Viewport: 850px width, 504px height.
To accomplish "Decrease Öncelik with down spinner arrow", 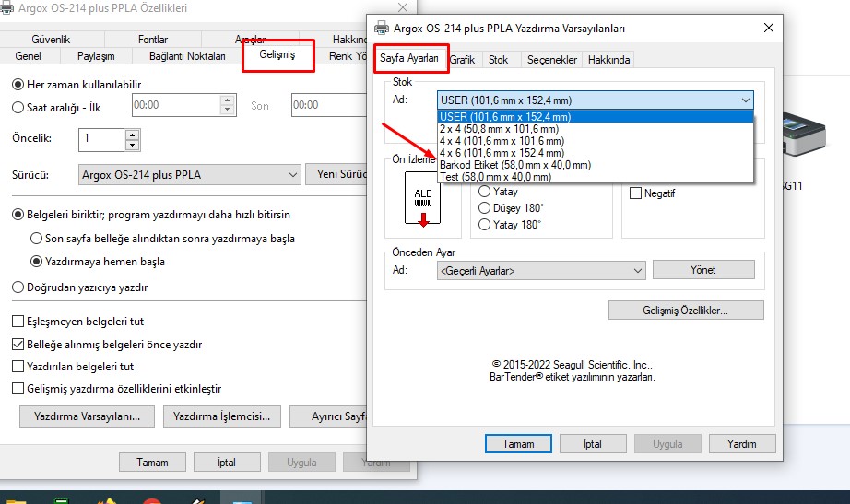I will coord(132,145).
